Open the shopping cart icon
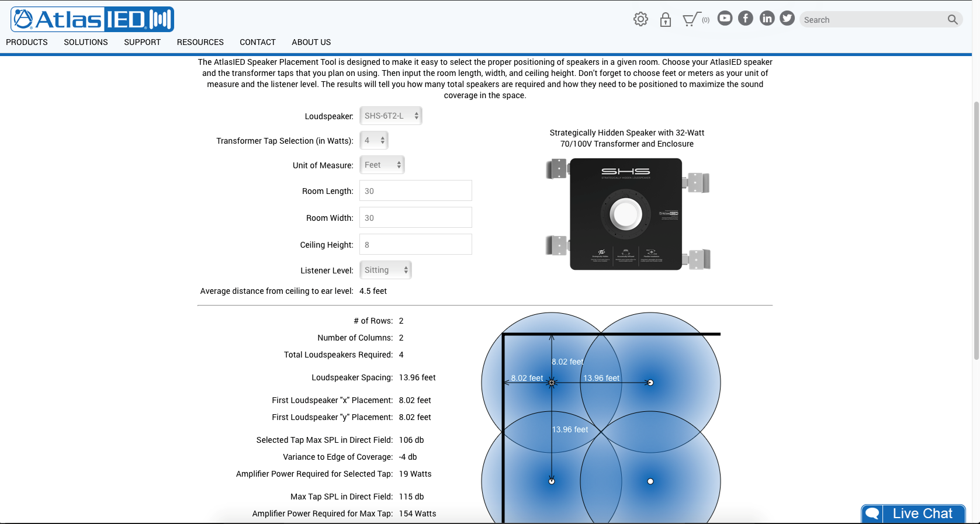980x524 pixels. pos(691,20)
